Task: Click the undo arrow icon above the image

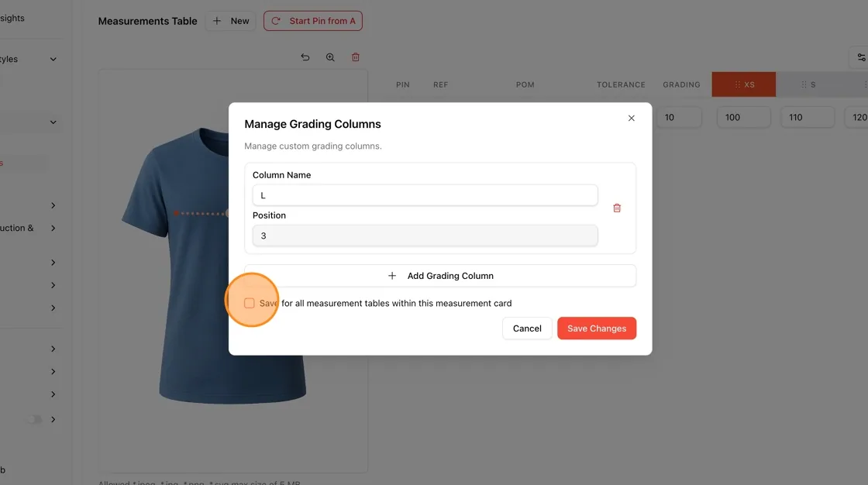Action: point(305,57)
